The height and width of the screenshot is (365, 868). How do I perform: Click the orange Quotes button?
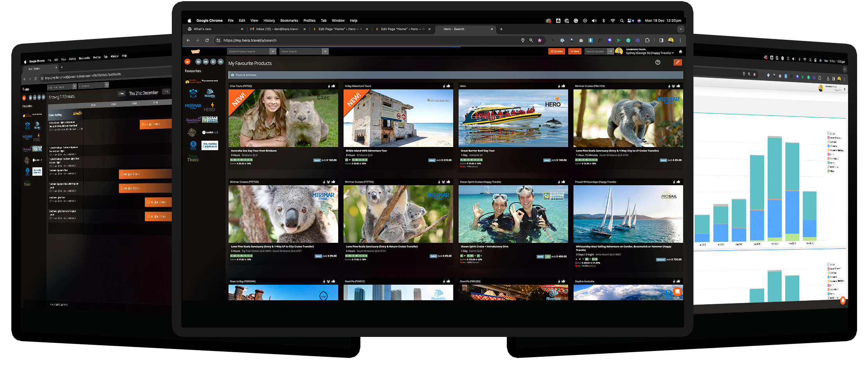557,51
